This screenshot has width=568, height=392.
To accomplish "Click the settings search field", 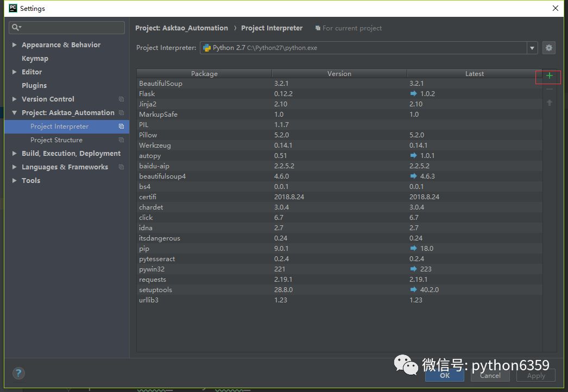I will coord(67,28).
